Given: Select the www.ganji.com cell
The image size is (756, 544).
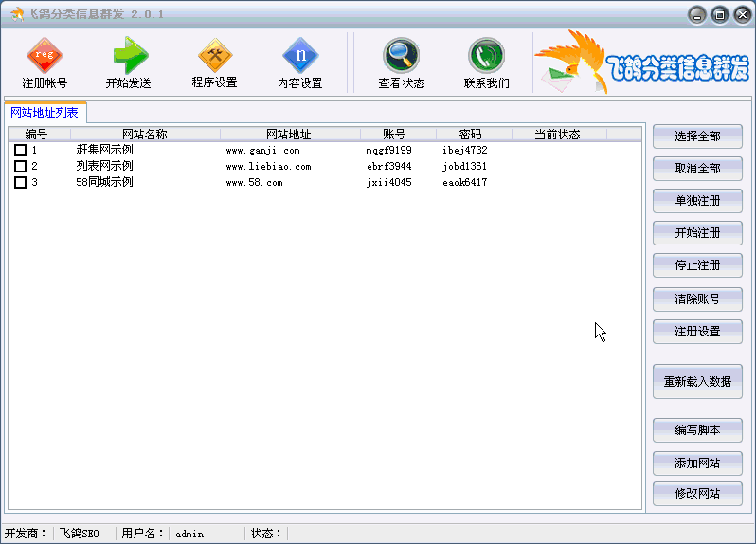Looking at the screenshot, I should tap(262, 151).
